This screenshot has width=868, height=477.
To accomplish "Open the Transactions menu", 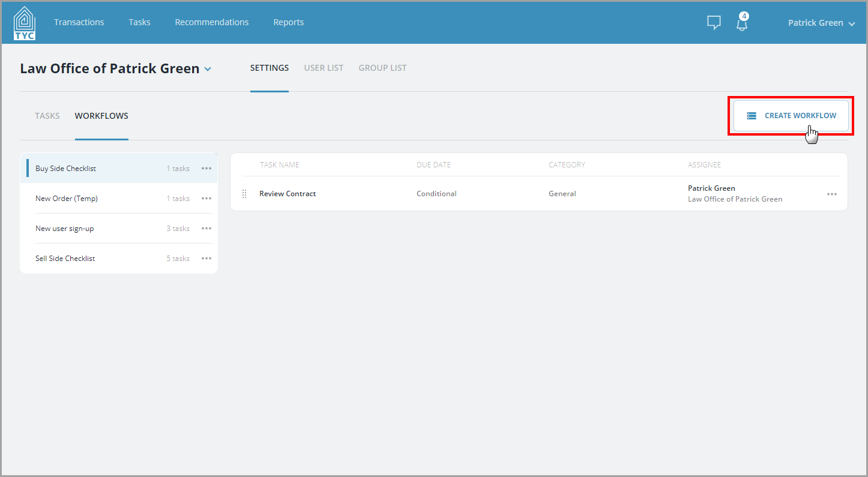I will click(x=79, y=22).
